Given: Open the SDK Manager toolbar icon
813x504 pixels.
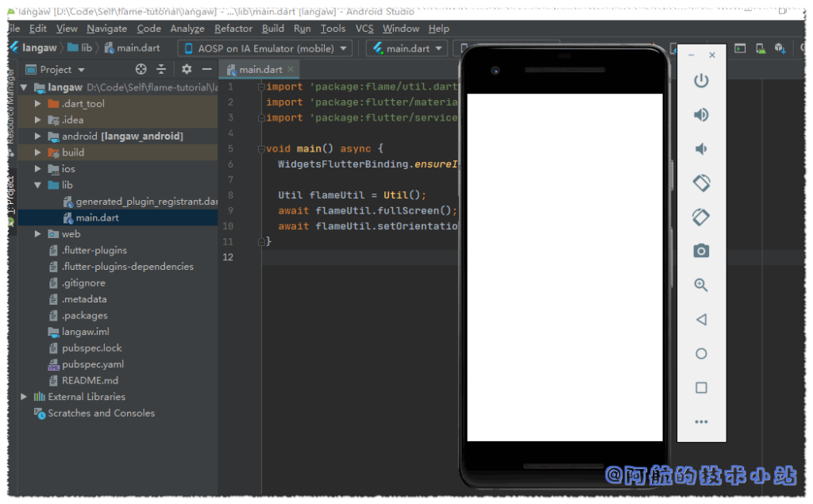Looking at the screenshot, I should coord(780,48).
